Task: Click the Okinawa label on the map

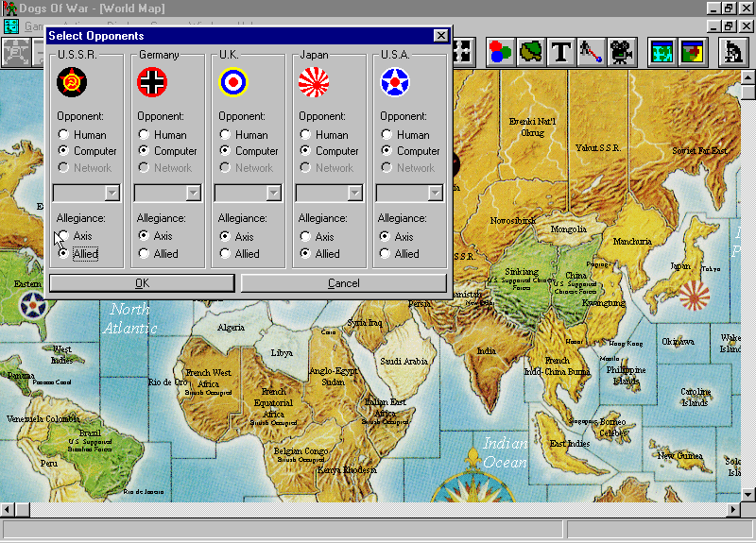Action: (x=678, y=342)
